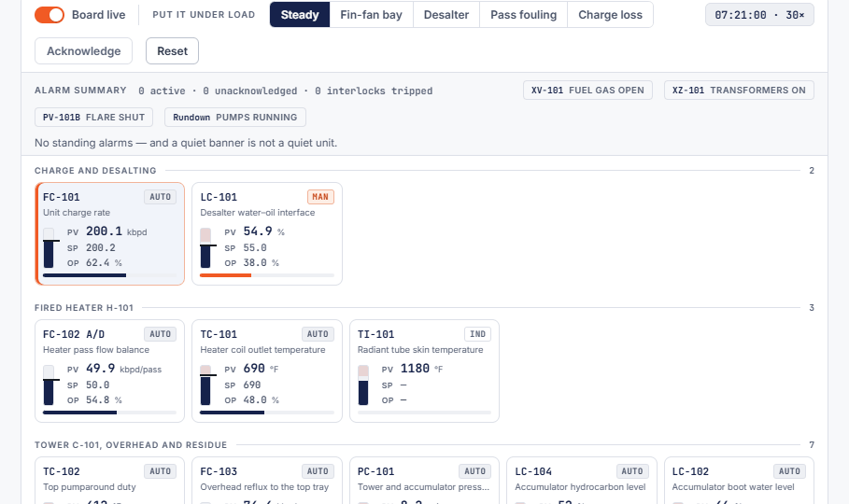Select the Fin-fan bay scenario
The width and height of the screenshot is (849, 504).
coord(371,15)
